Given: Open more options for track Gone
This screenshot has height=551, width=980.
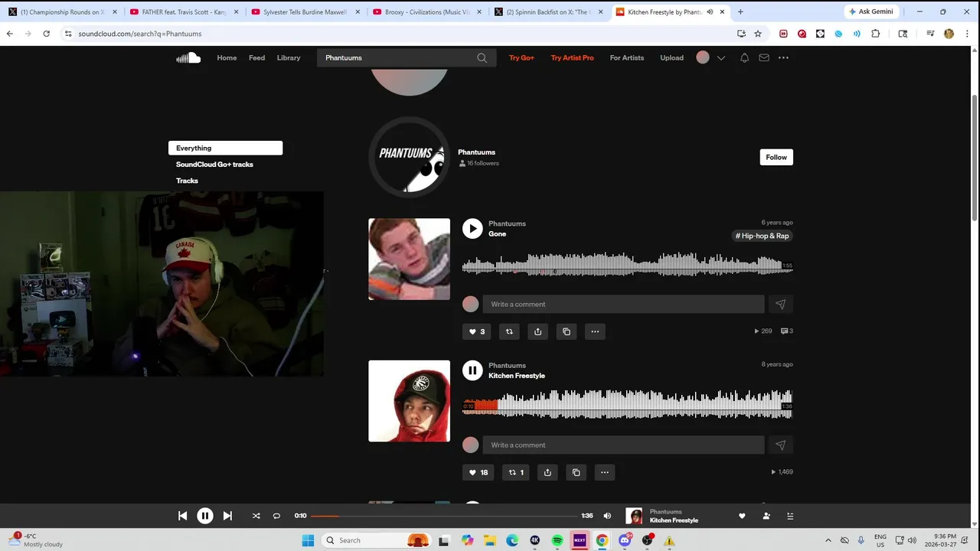Looking at the screenshot, I should 595,331.
